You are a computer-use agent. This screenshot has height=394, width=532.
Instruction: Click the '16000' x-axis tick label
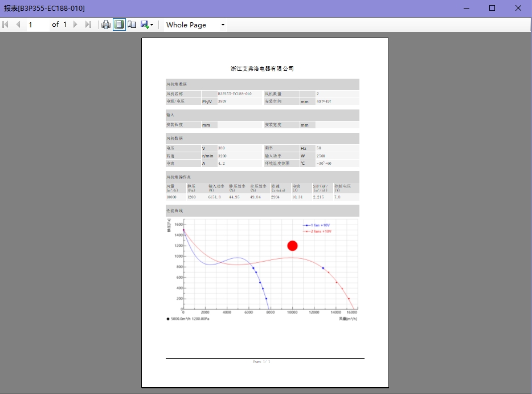pos(352,312)
